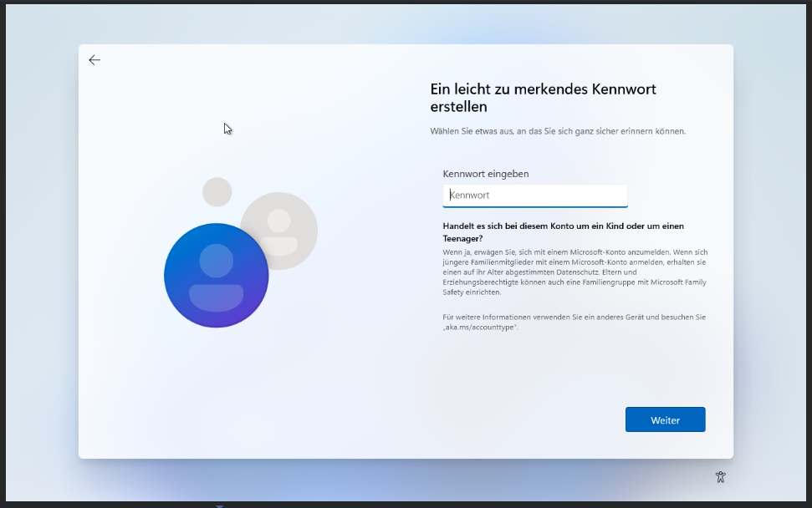Go back using the arrow icon
812x508 pixels.
click(94, 60)
